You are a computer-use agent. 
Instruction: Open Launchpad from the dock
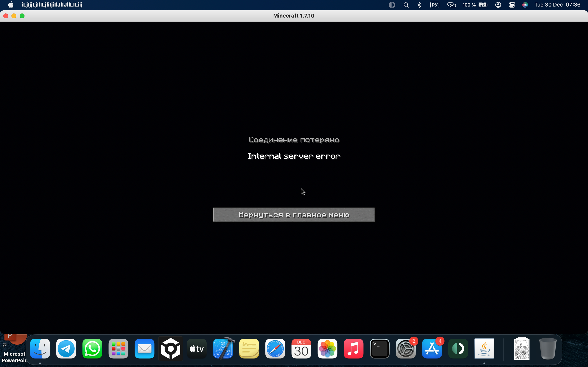pos(118,349)
